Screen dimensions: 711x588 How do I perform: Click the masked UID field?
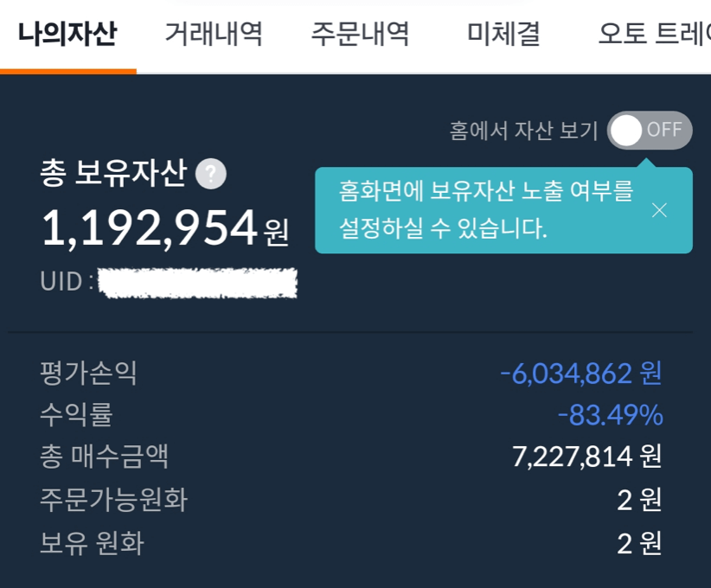199,282
